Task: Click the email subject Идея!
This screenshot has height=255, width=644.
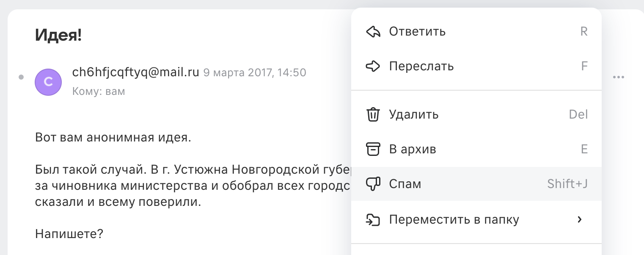Action: coord(58,35)
